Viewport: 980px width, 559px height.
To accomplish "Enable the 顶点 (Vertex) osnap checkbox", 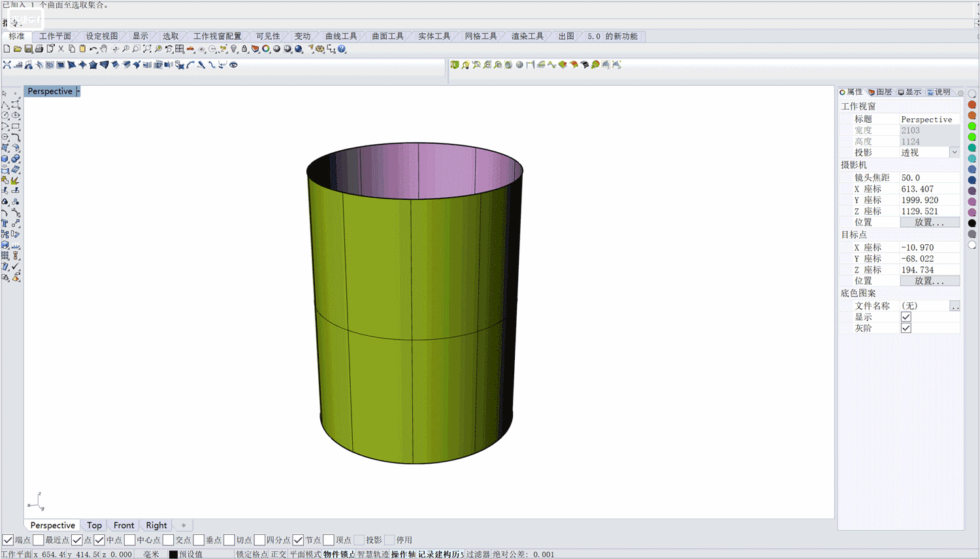I will pos(329,540).
